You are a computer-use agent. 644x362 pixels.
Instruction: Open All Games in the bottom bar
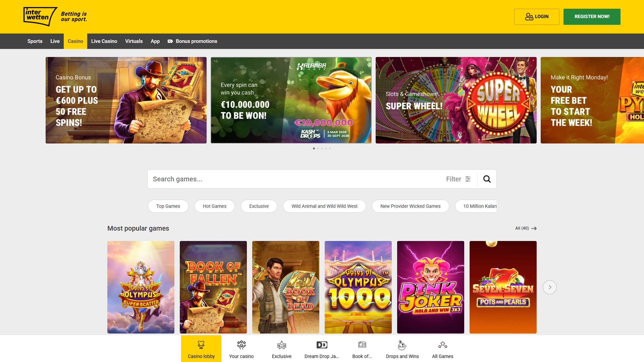tap(443, 349)
